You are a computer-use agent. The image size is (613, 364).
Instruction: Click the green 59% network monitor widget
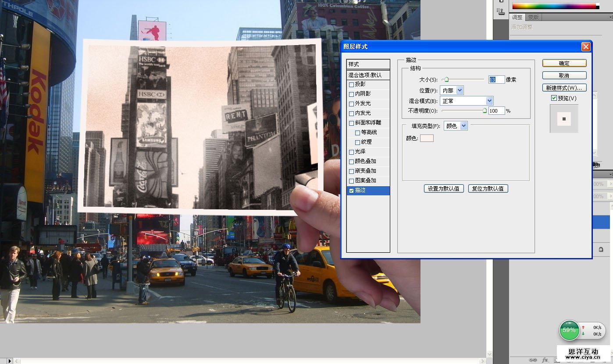(569, 330)
